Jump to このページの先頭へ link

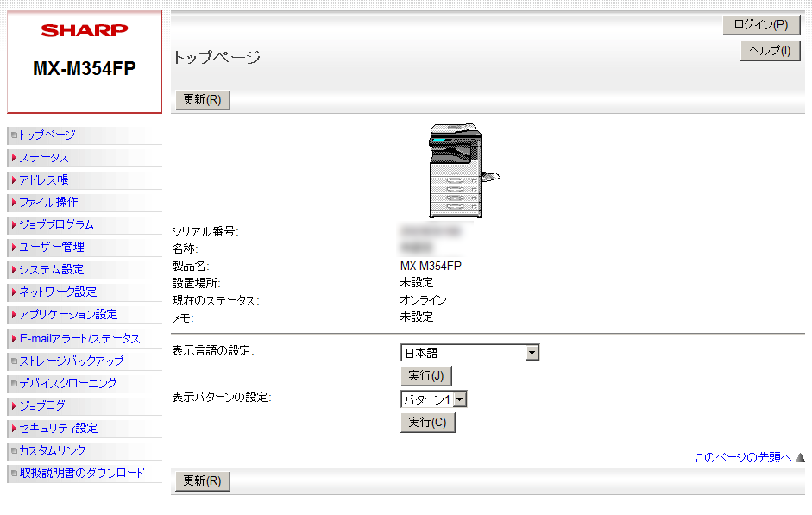coord(743,457)
